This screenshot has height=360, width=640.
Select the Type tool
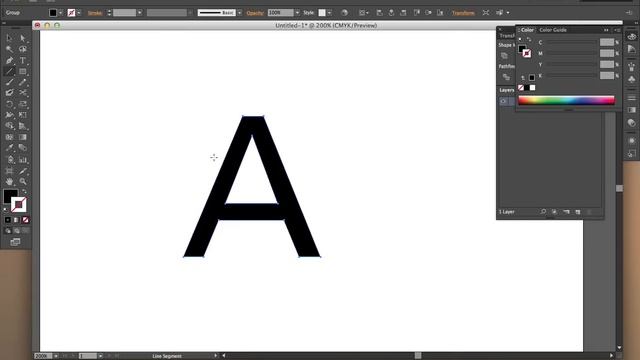tap(22, 60)
